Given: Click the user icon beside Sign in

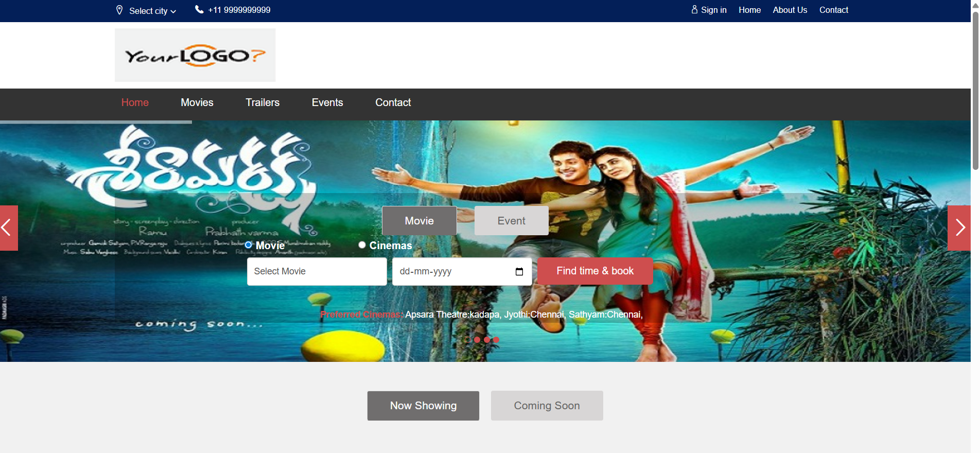Looking at the screenshot, I should point(694,9).
